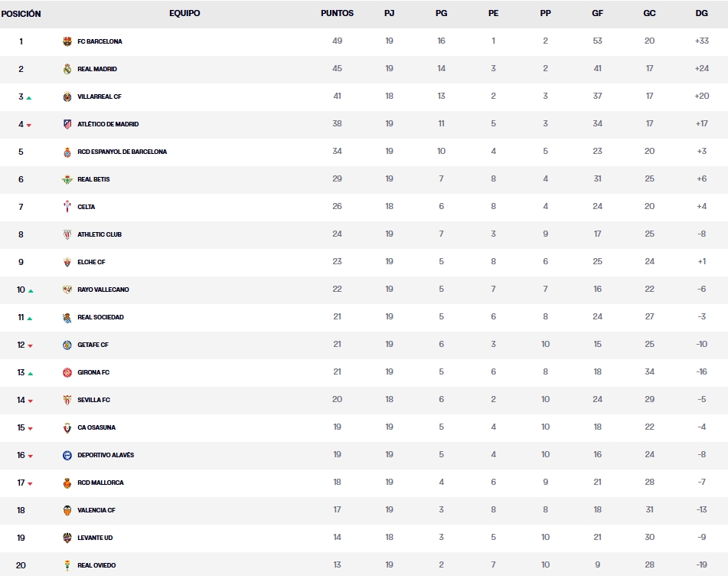
Task: Open the Real Betis crest icon
Action: (67, 179)
